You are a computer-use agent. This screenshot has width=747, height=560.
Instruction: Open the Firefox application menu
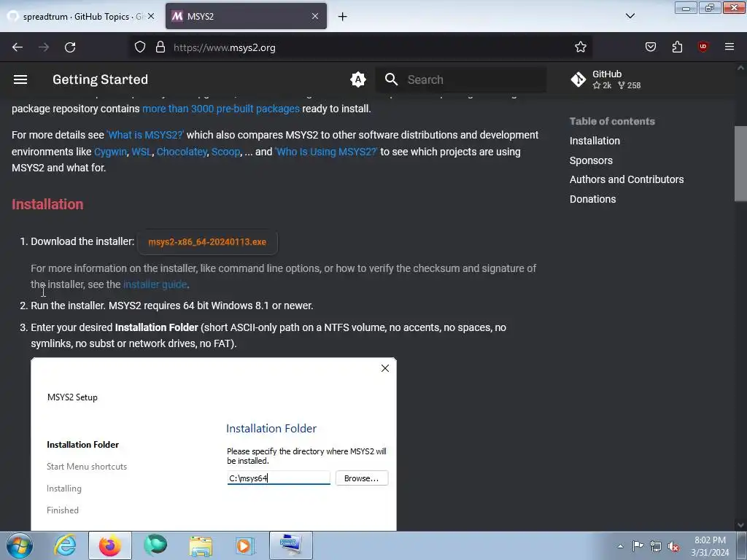[729, 47]
